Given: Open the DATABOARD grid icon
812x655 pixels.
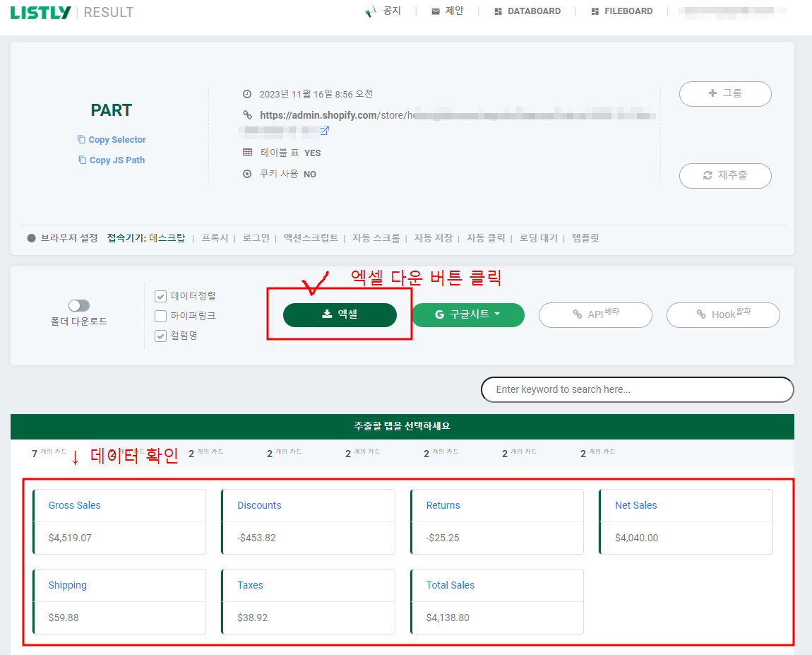Looking at the screenshot, I should 497,11.
